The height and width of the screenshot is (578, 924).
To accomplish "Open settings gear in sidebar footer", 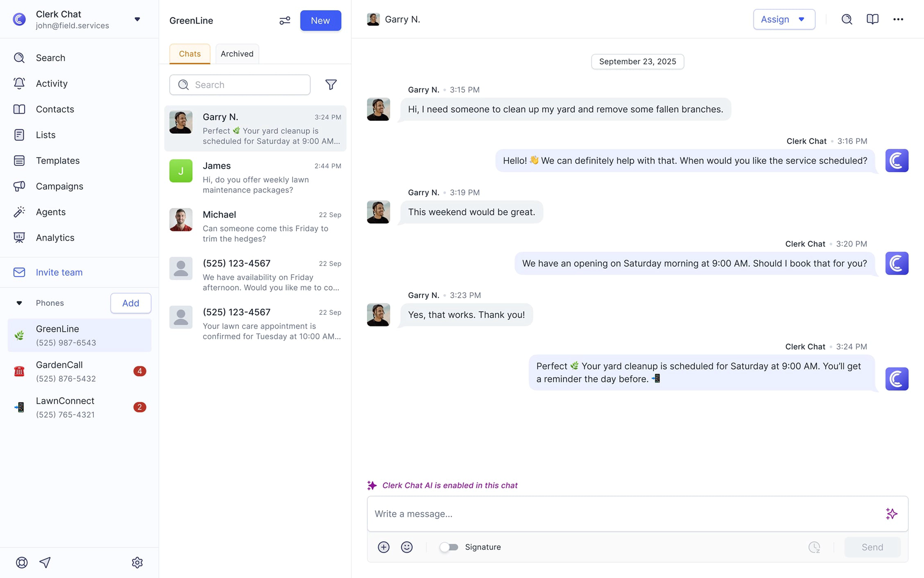I will (x=137, y=562).
